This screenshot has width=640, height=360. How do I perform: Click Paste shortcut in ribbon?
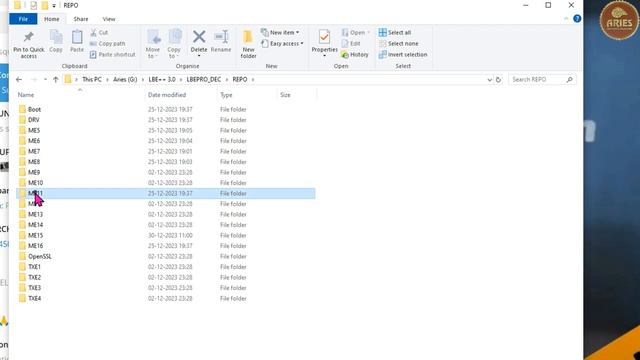(x=113, y=54)
